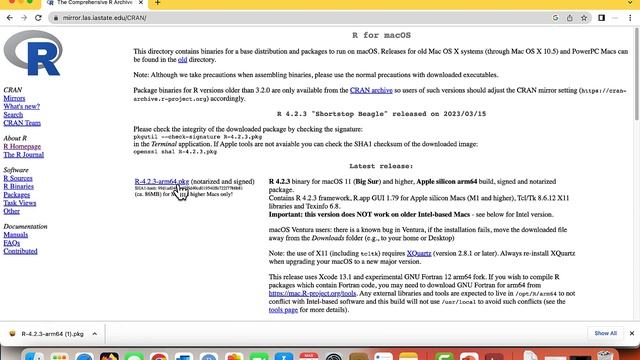640x360 pixels.
Task: Open the Other link under Software
Action: 11,211
